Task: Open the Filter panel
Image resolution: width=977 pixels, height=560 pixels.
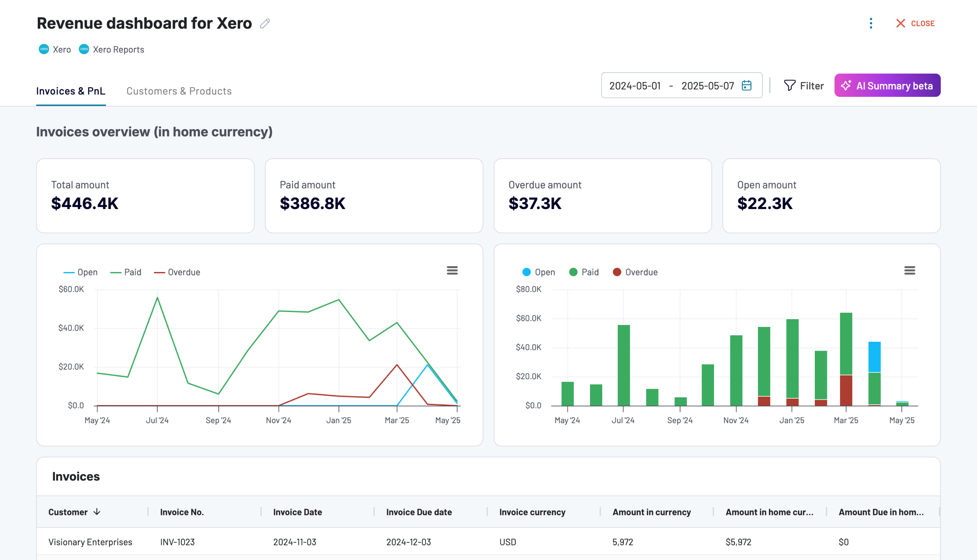Action: coord(804,85)
